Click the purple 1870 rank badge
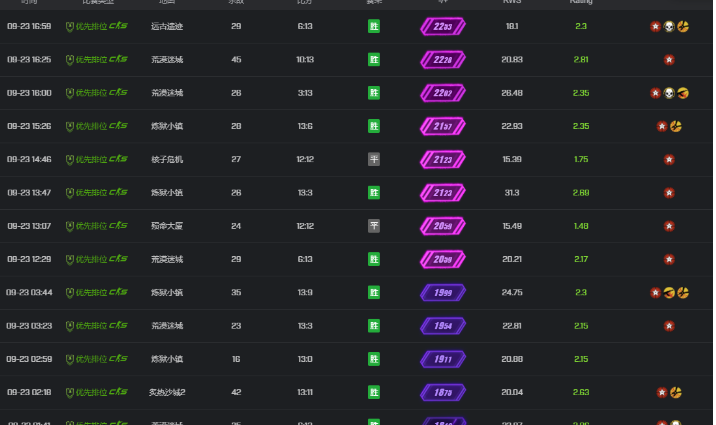The width and height of the screenshot is (716, 425). click(x=443, y=392)
